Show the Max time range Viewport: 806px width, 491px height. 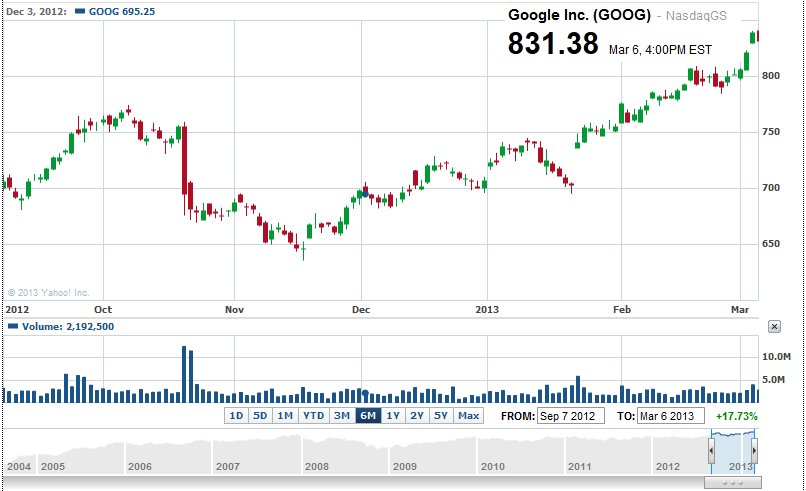pos(468,415)
